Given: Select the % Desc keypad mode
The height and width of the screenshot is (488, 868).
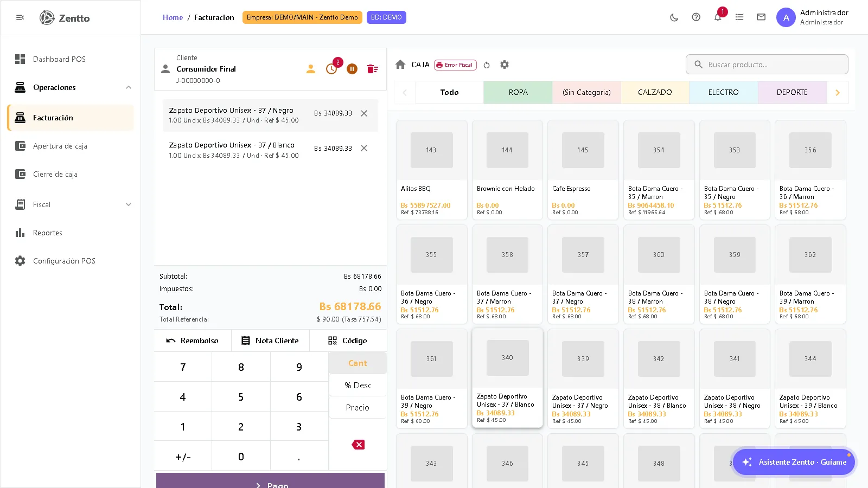Looking at the screenshot, I should (x=358, y=386).
